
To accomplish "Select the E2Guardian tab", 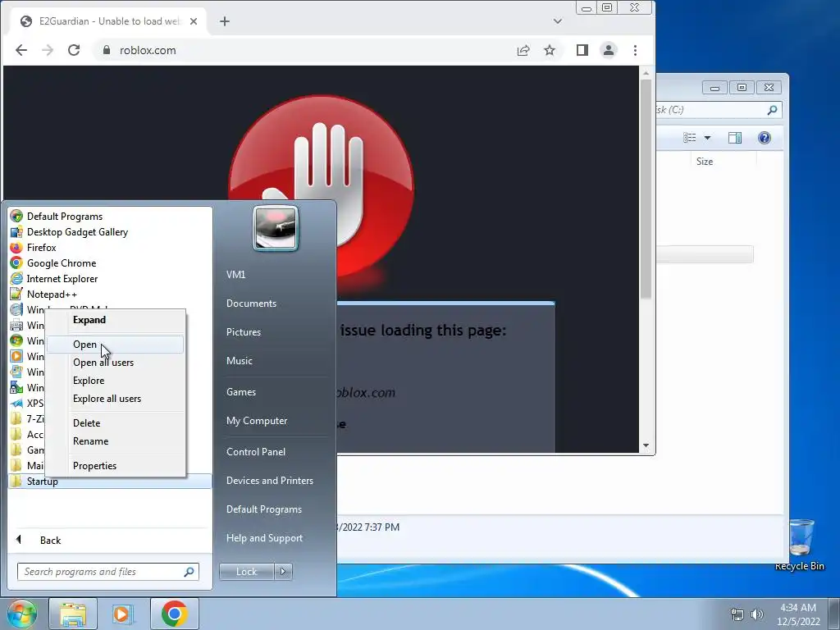I will [109, 21].
